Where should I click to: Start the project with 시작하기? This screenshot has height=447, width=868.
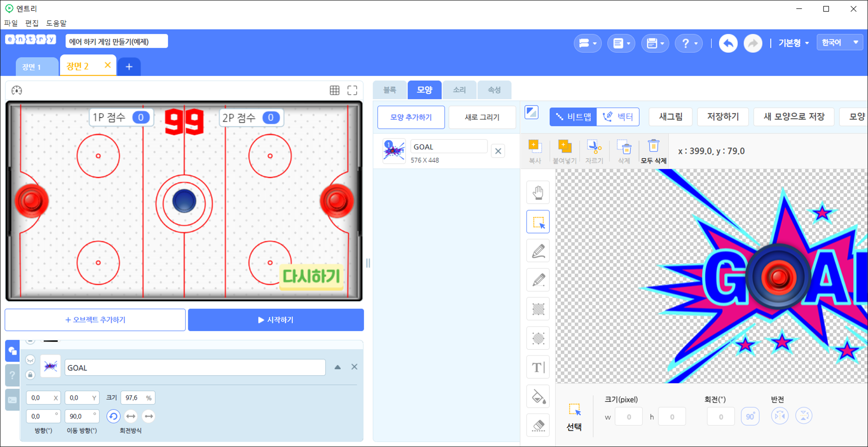tap(276, 319)
